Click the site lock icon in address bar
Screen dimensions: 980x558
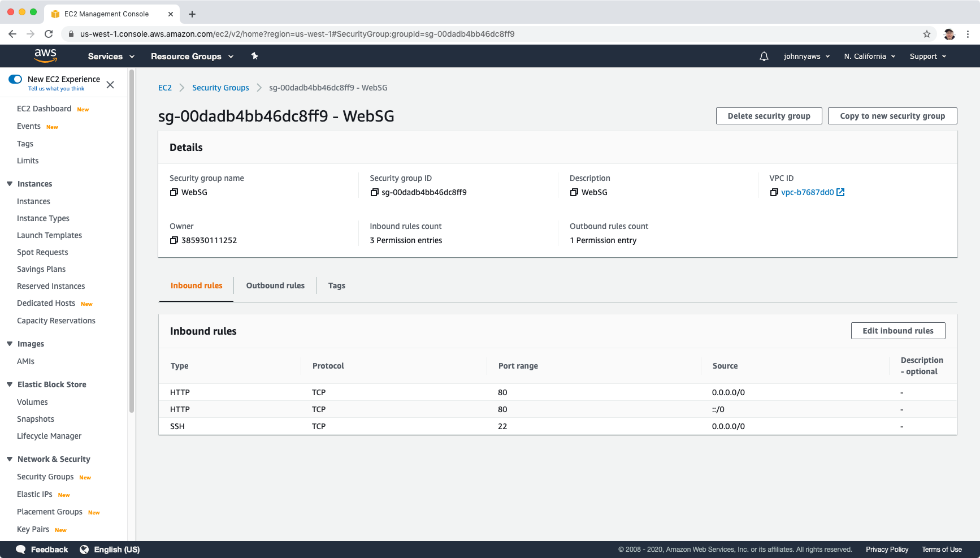(x=71, y=34)
